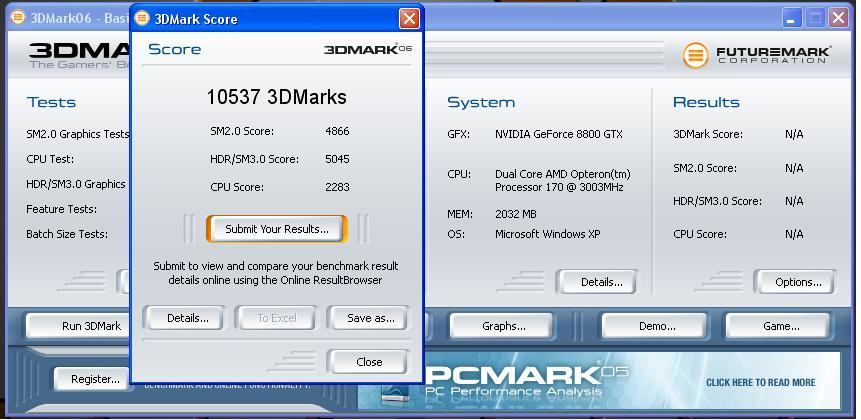Click the Dual Core AMD Opteron text
Viewport: 861px width, 420px height.
click(563, 181)
